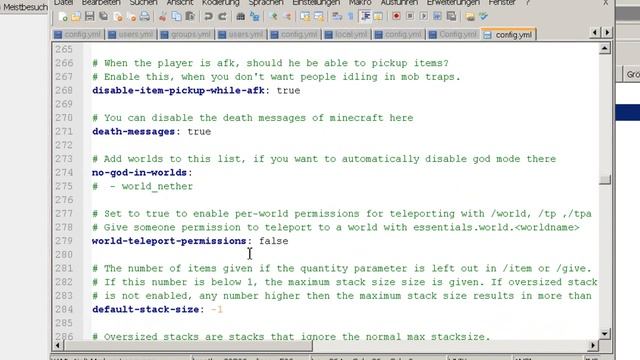Play back the recorded macro
This screenshot has width=640, height=360.
pyautogui.click(x=424, y=16)
